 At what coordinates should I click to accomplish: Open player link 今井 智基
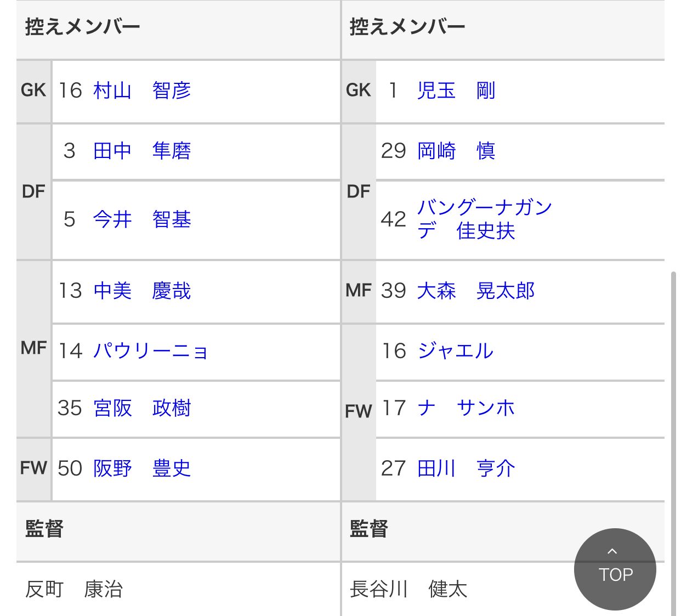pyautogui.click(x=142, y=219)
